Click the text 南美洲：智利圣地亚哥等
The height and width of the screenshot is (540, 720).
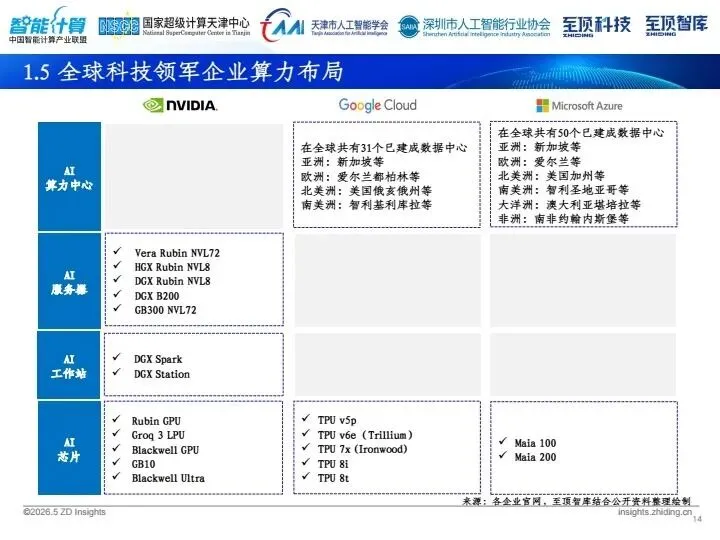(563, 190)
